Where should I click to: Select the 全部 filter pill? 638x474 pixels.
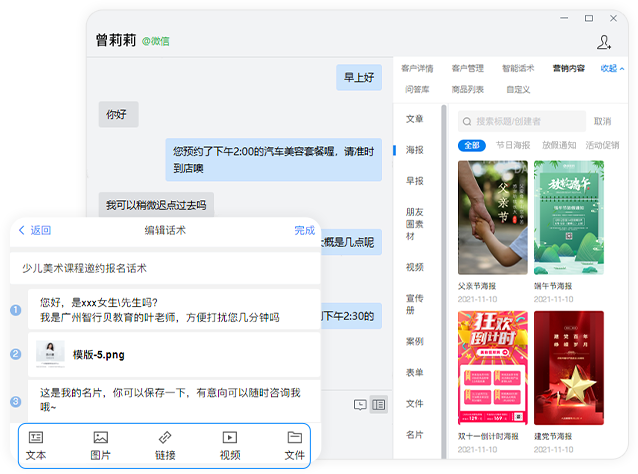[472, 145]
